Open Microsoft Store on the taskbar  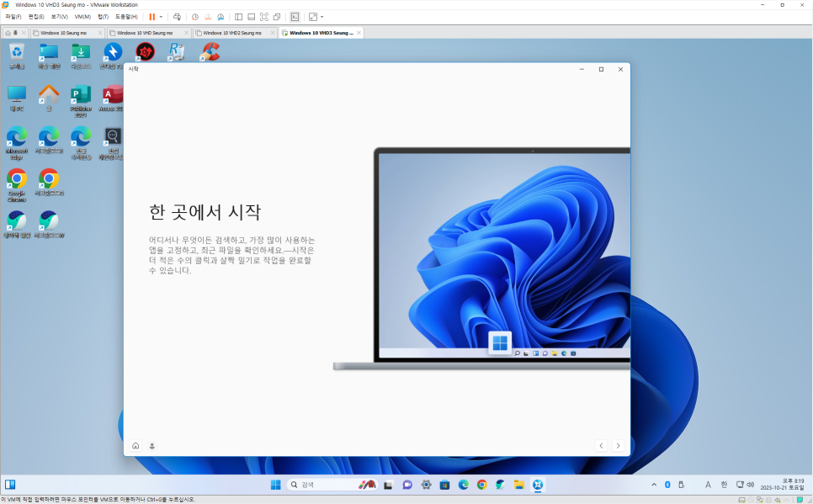tap(445, 485)
